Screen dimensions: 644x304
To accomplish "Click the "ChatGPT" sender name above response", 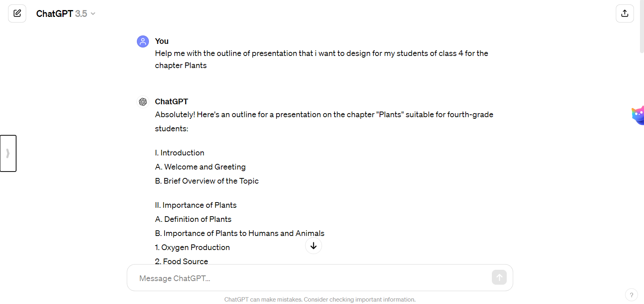I will tap(171, 101).
